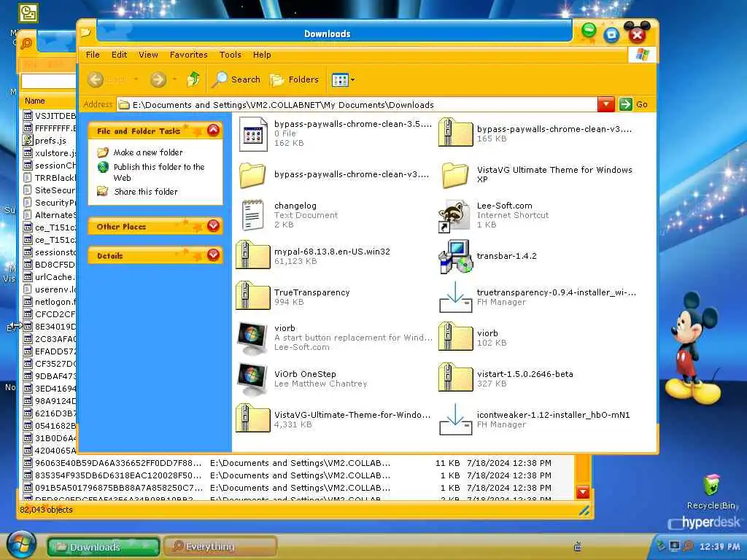Open the Views dropdown button
The height and width of the screenshot is (560, 747).
[344, 80]
